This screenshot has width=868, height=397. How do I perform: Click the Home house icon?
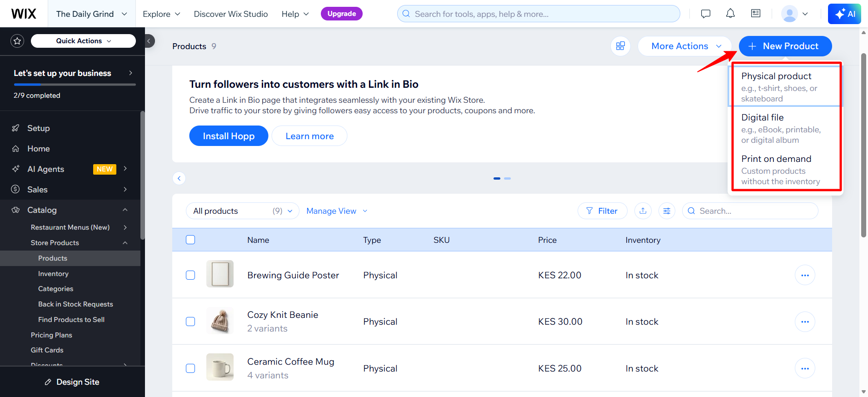[15, 149]
